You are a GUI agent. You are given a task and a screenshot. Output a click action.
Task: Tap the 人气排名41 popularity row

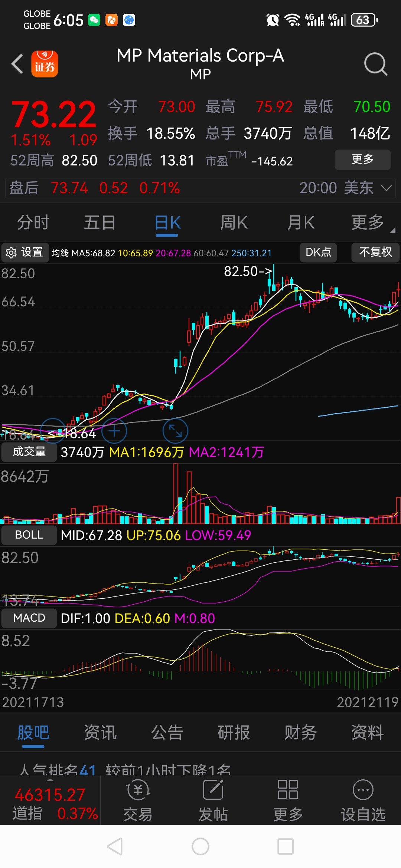pos(125,769)
